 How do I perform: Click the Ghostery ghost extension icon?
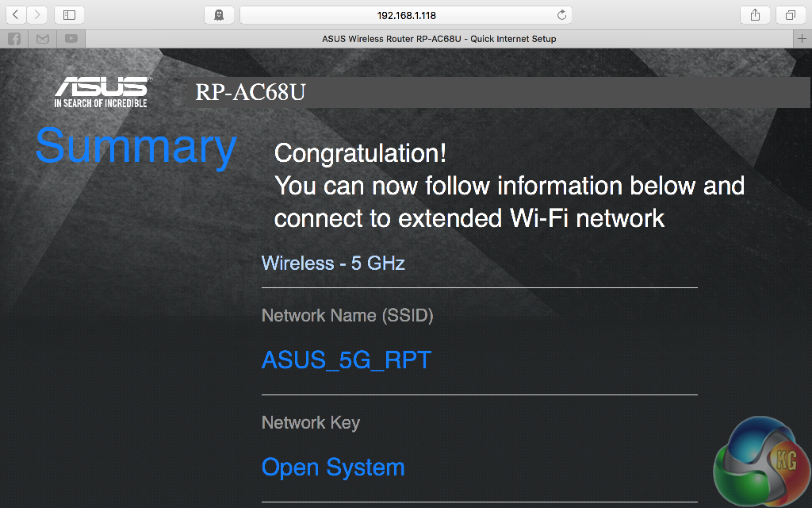(x=219, y=15)
